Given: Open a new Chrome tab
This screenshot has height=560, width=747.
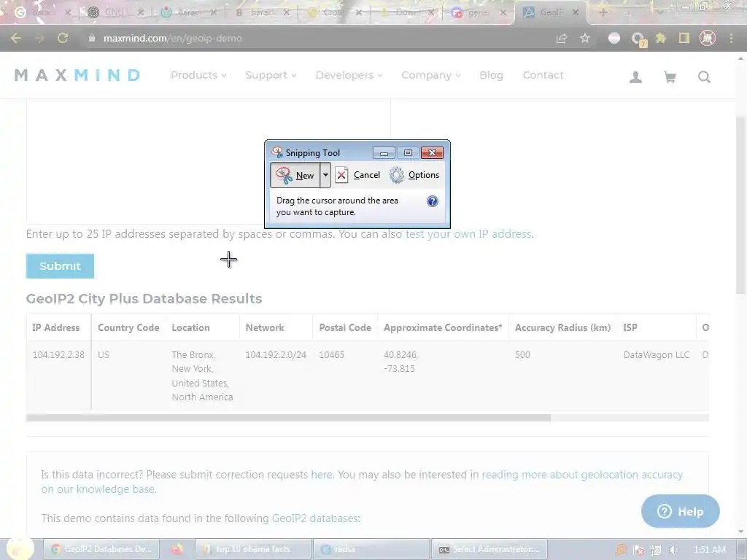Looking at the screenshot, I should click(603, 13).
